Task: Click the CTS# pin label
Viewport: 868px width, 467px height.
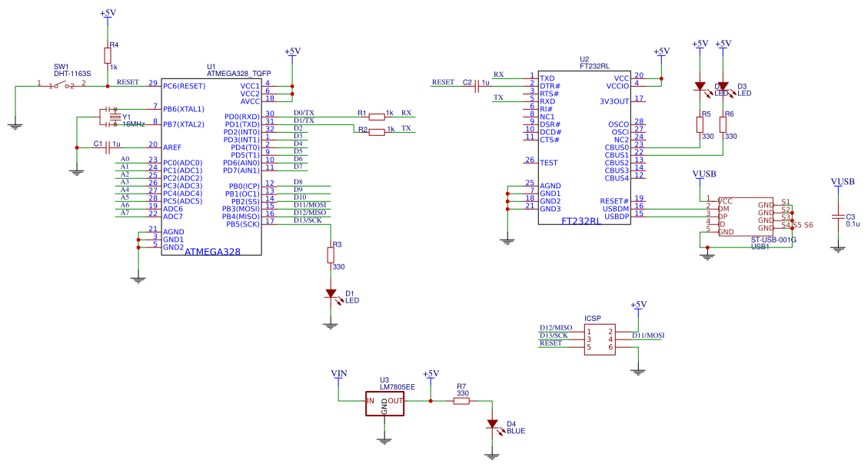Action: coord(550,140)
